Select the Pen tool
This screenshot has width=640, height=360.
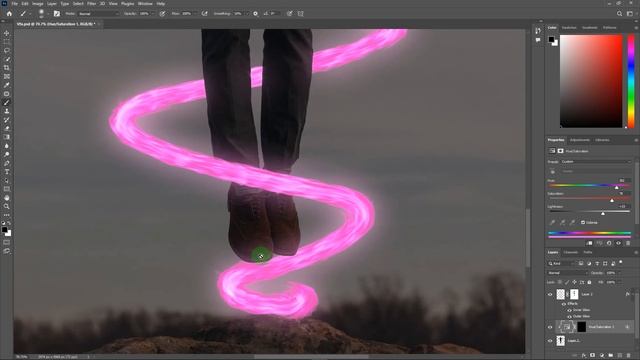click(x=7, y=163)
